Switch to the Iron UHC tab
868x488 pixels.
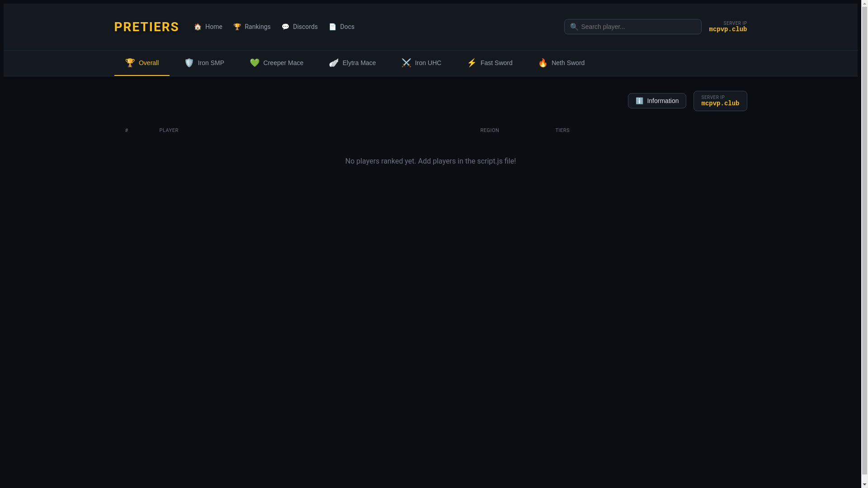click(x=421, y=63)
